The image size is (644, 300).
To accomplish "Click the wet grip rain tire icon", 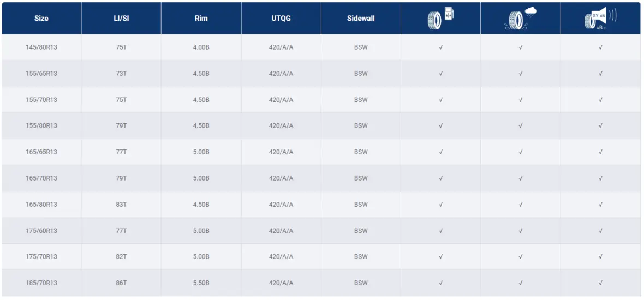I will tap(520, 19).
